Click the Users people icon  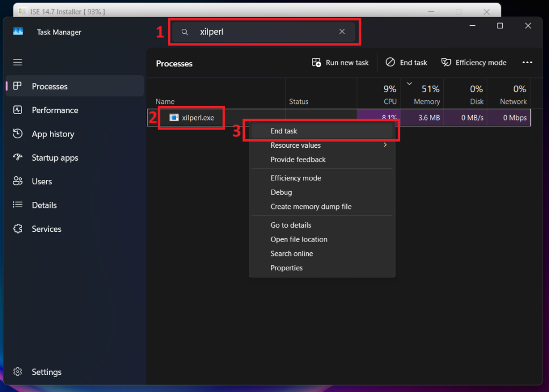(18, 181)
